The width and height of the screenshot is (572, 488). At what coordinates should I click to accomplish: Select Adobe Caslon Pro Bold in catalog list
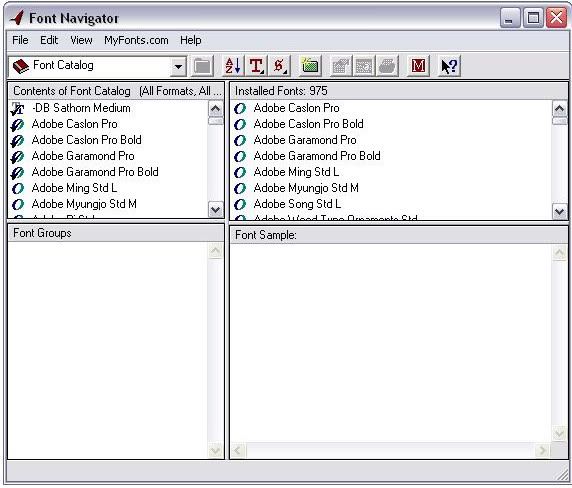coord(86,140)
